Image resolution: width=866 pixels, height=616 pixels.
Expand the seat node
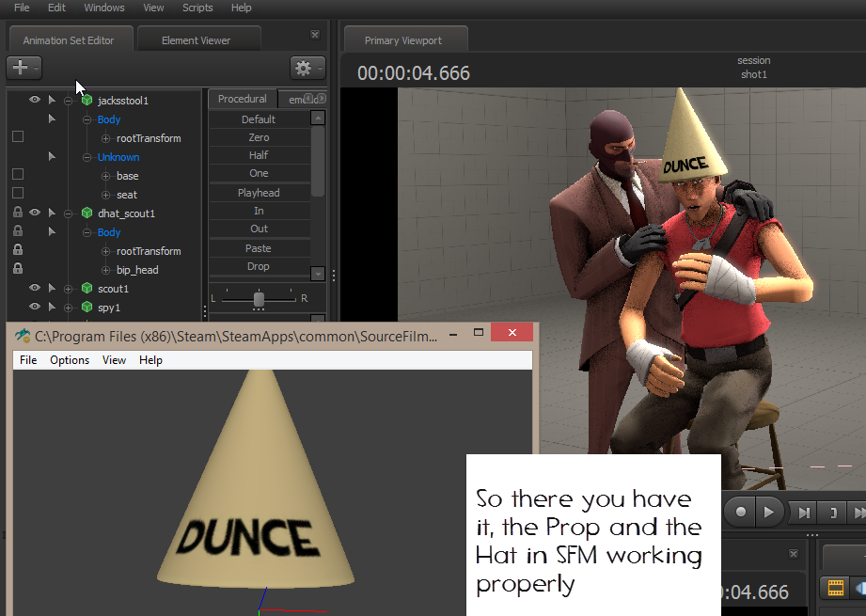tap(105, 195)
